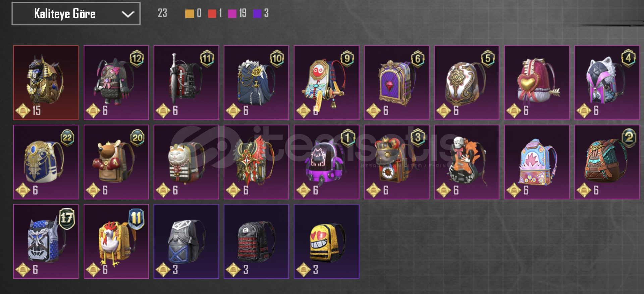
Task: Click the red quality color swatch
Action: (x=212, y=13)
